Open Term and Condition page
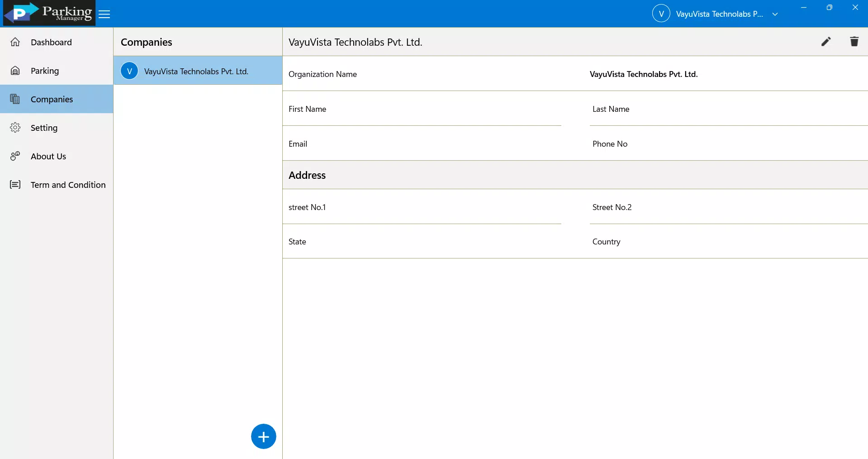 tap(57, 185)
